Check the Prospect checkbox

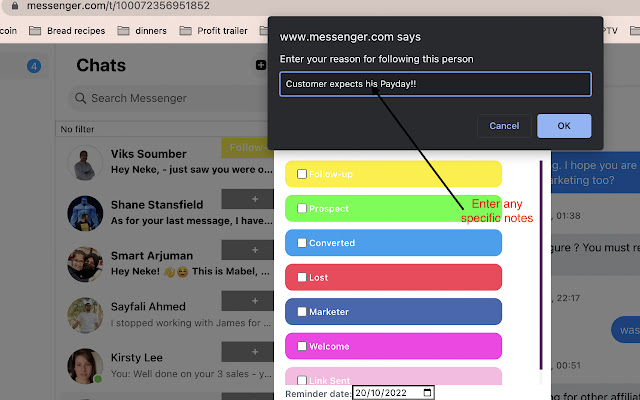302,208
